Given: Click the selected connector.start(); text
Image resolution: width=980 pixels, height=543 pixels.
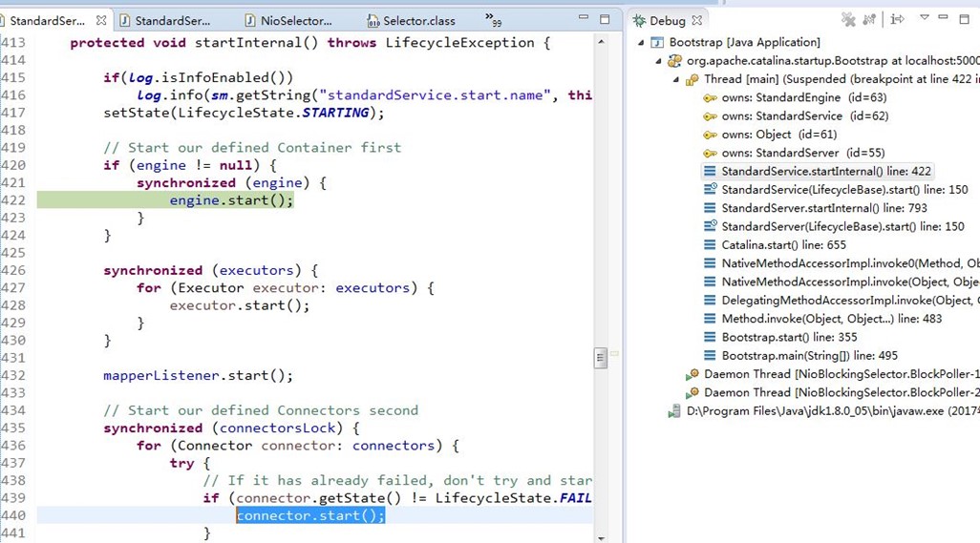Looking at the screenshot, I should (x=310, y=515).
